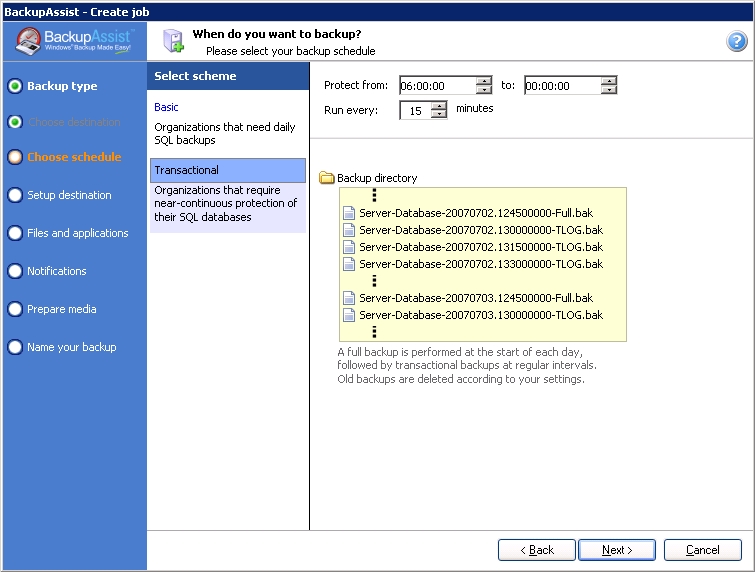The image size is (755, 572).
Task: Select the Name your backup step bullet
Action: (15, 347)
